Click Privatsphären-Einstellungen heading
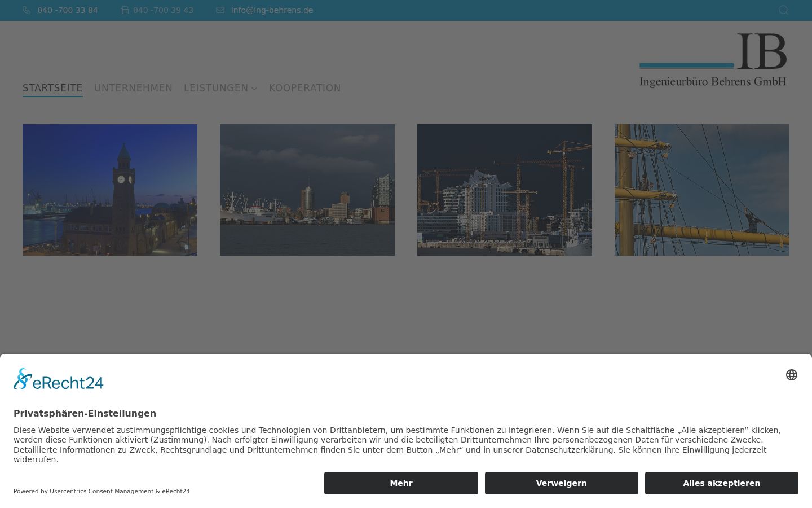This screenshot has height=508, width=812. point(85,413)
